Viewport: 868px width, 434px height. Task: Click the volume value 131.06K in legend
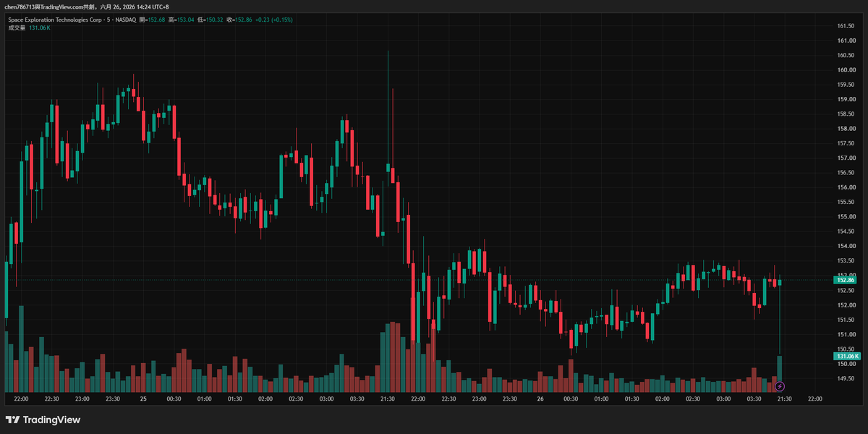pyautogui.click(x=39, y=27)
